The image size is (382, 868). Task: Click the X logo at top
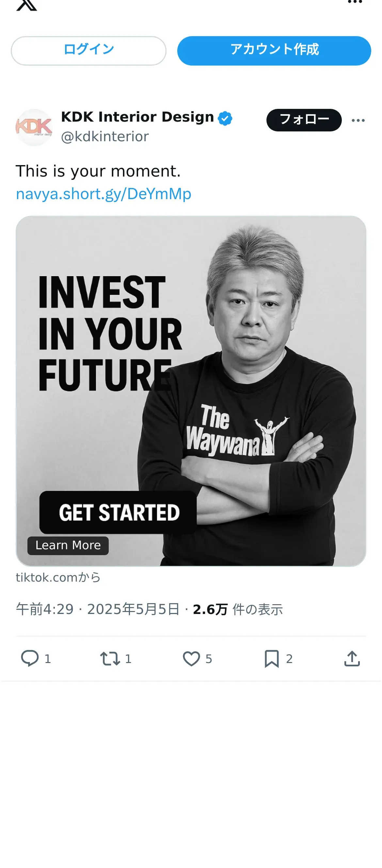[26, 5]
